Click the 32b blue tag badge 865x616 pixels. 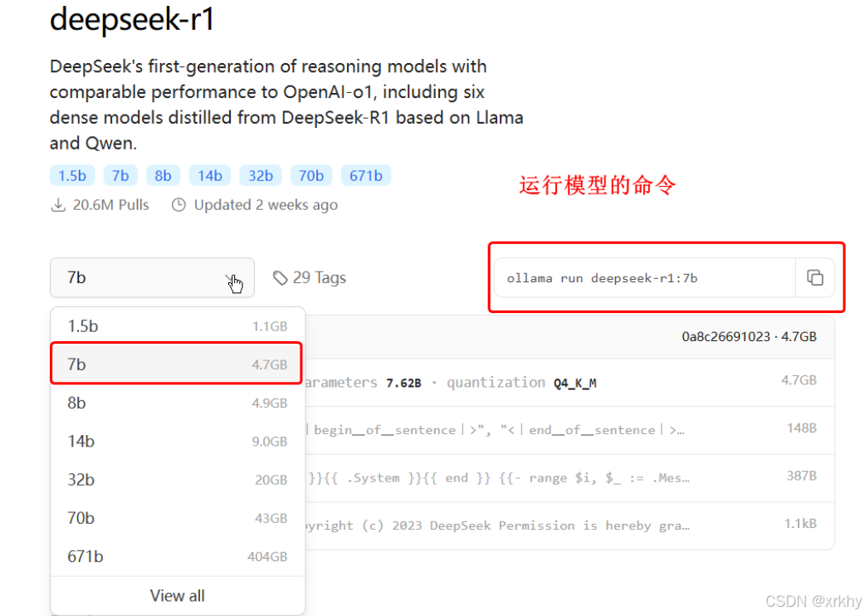[x=261, y=175]
